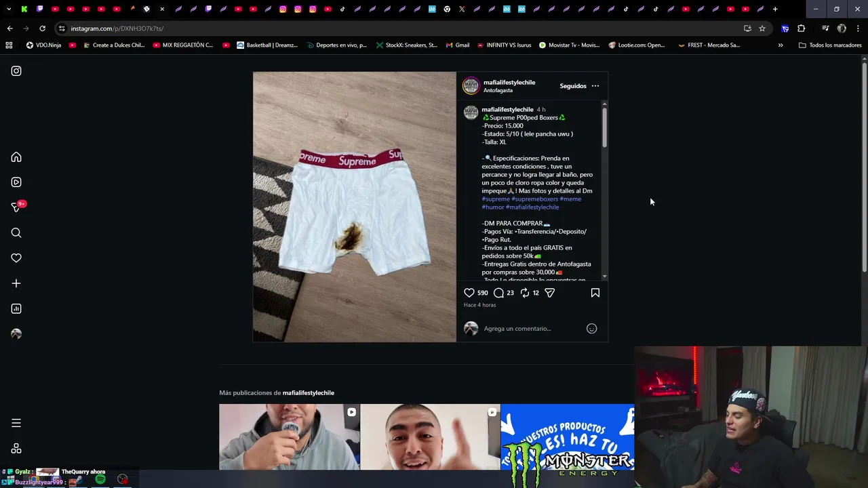Open #supremeboxers hashtag link
The height and width of the screenshot is (488, 868).
(x=535, y=199)
